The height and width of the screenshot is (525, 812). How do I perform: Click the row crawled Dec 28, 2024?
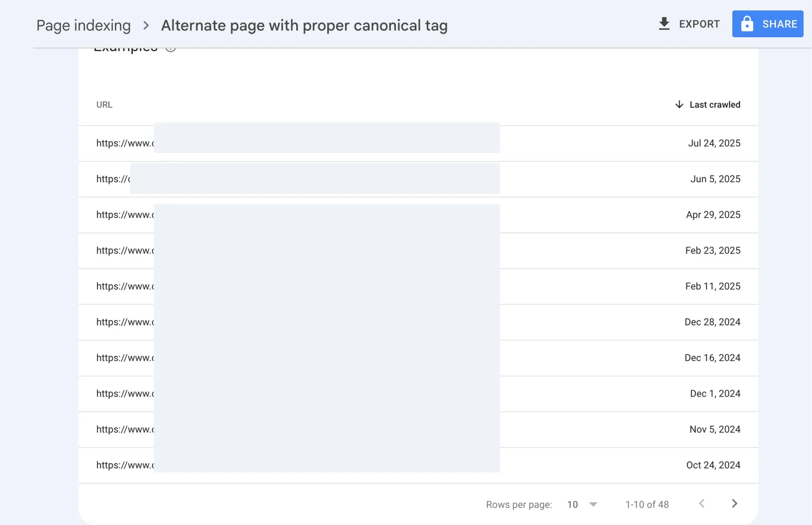click(418, 322)
